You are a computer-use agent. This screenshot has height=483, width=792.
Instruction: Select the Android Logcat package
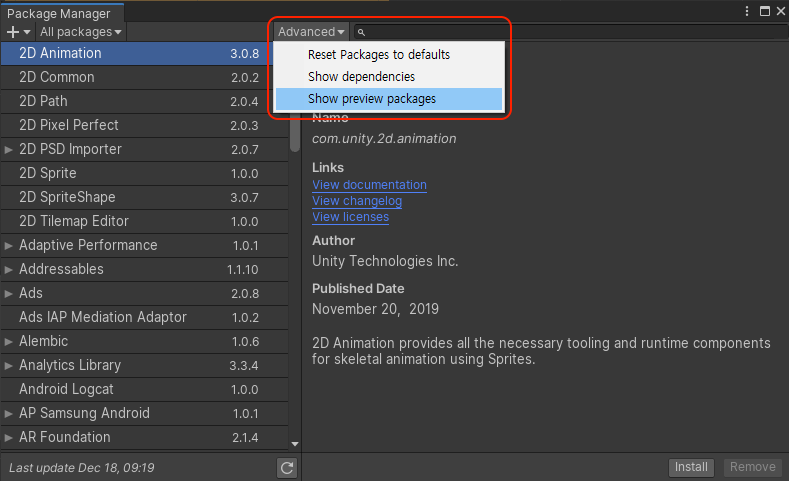pos(144,390)
